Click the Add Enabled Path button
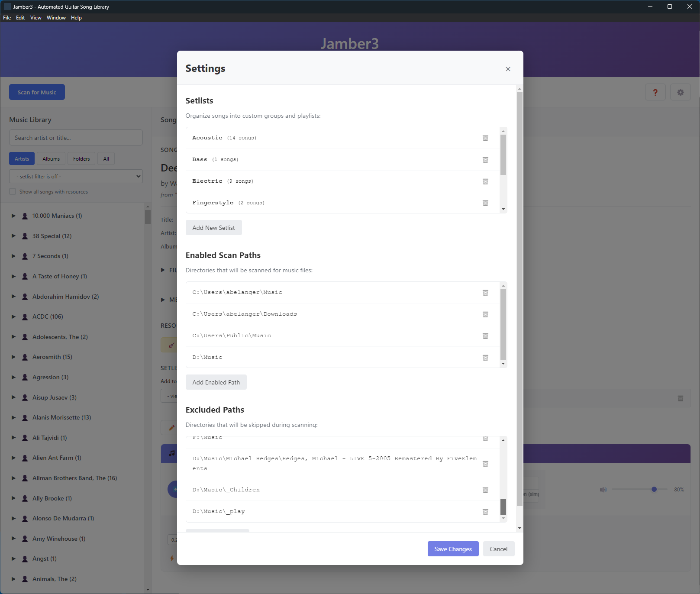Image resolution: width=700 pixels, height=594 pixels. click(216, 382)
